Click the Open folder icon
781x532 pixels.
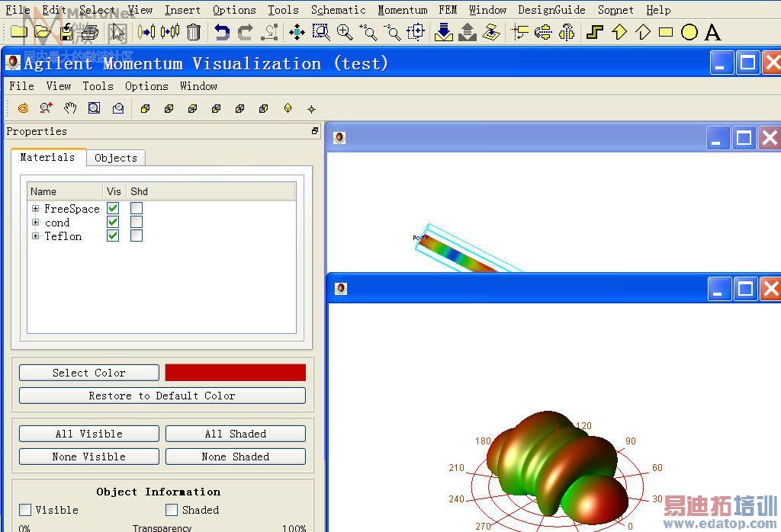pos(43,32)
